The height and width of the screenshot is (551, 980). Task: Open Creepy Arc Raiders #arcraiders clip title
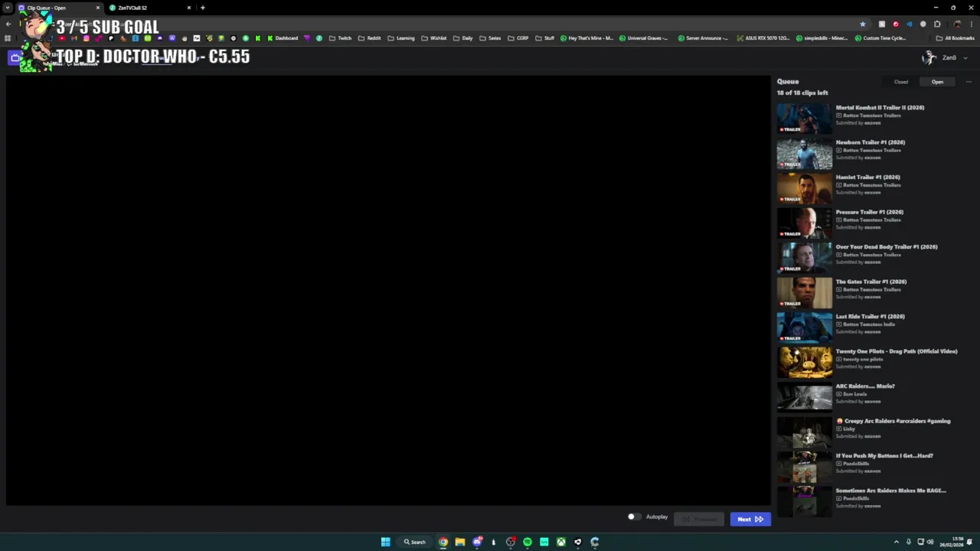893,421
